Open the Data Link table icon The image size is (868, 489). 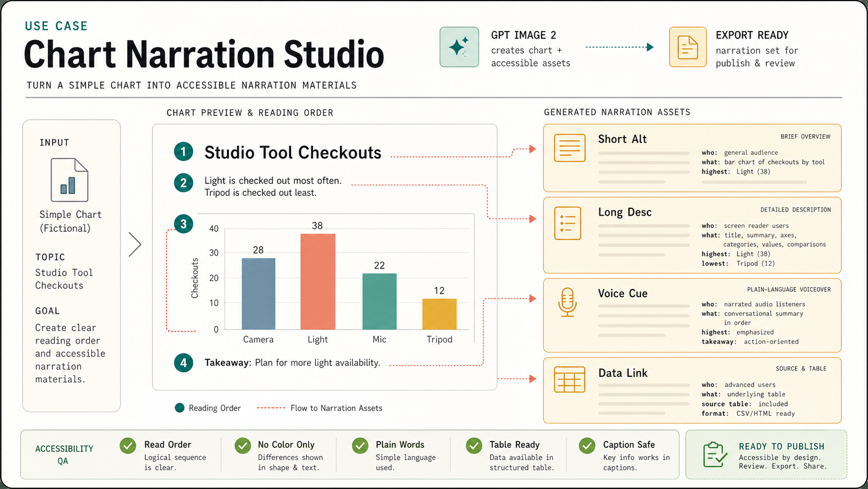569,379
